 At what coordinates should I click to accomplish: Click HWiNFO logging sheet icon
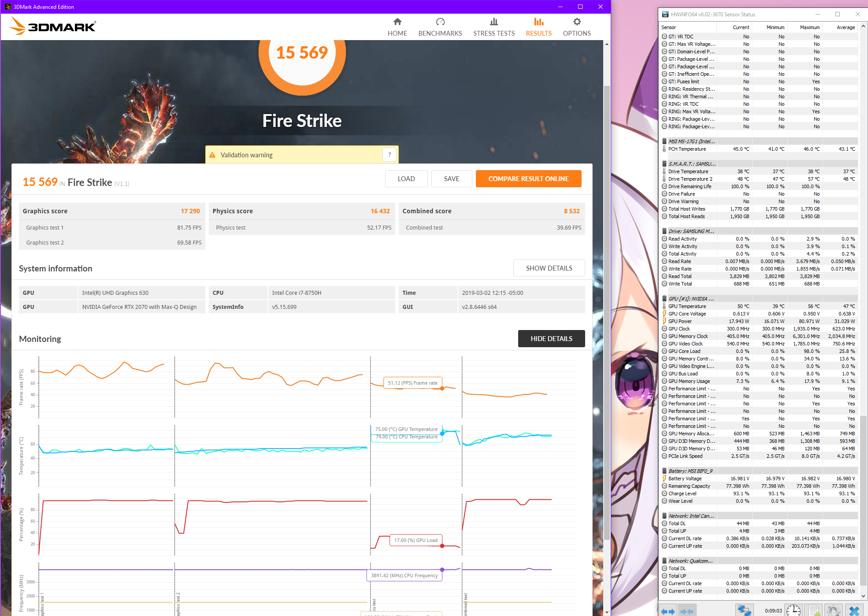click(814, 610)
